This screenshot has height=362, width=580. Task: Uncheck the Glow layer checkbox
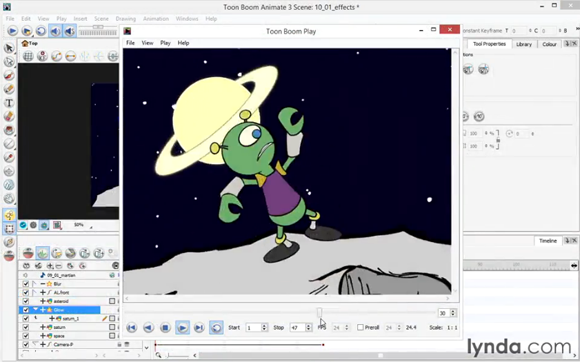pos(26,310)
